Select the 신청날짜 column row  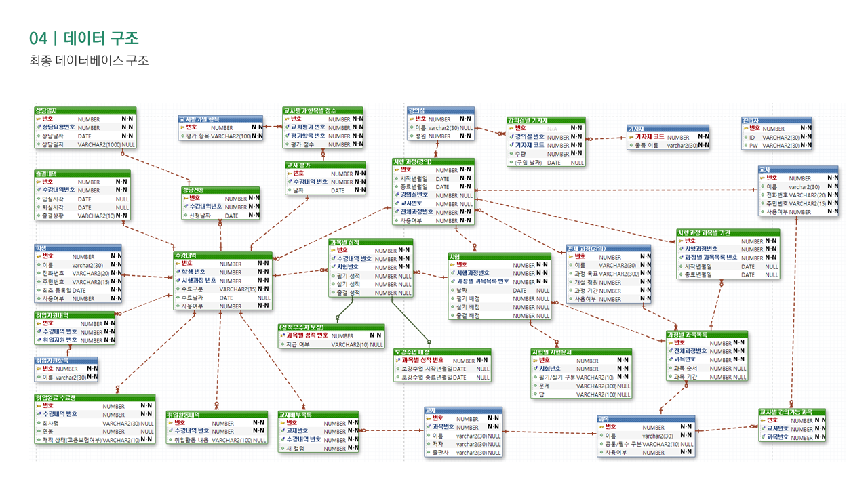220,216
